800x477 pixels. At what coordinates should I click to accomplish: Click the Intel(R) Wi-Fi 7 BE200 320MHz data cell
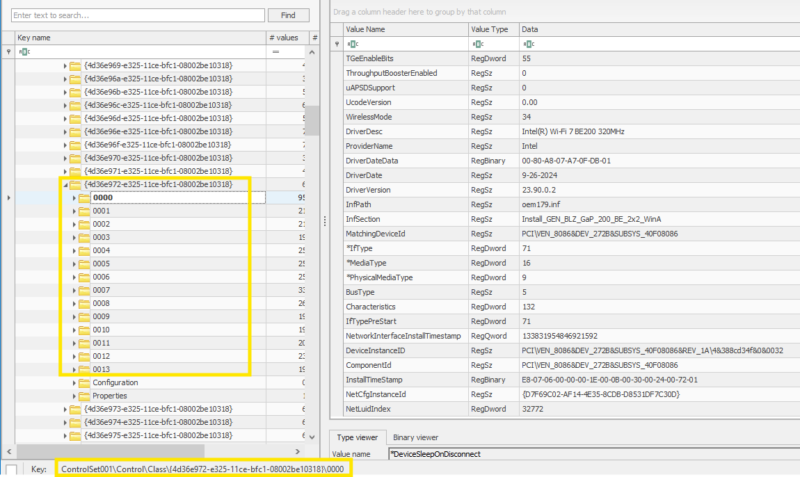(x=660, y=132)
